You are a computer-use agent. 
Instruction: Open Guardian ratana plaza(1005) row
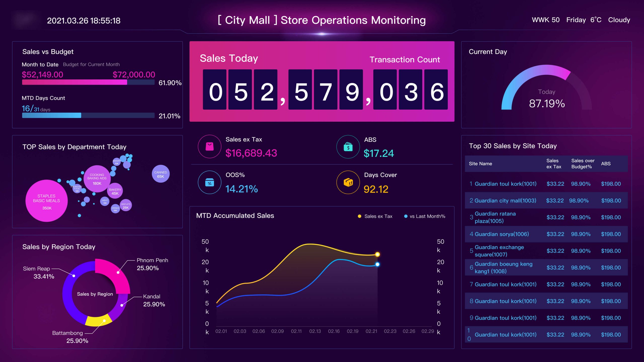click(x=546, y=217)
